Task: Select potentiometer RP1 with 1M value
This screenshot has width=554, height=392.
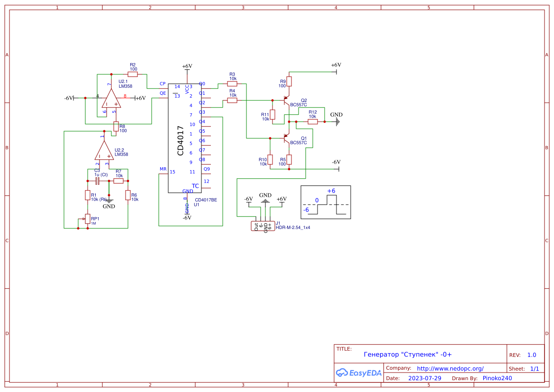Action: coord(88,219)
